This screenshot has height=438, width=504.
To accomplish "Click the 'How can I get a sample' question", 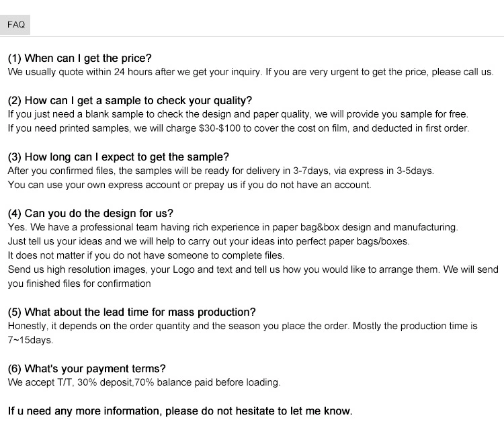I will 130,101.
